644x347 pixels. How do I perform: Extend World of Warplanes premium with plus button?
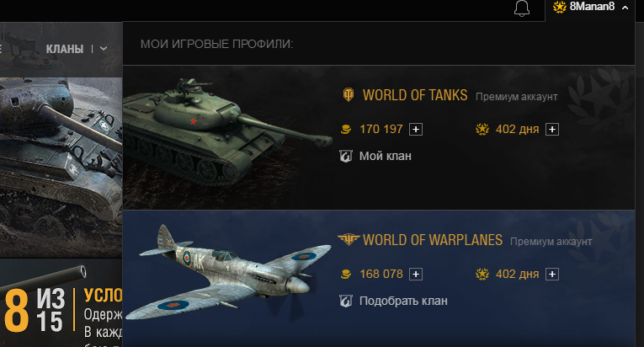click(552, 275)
